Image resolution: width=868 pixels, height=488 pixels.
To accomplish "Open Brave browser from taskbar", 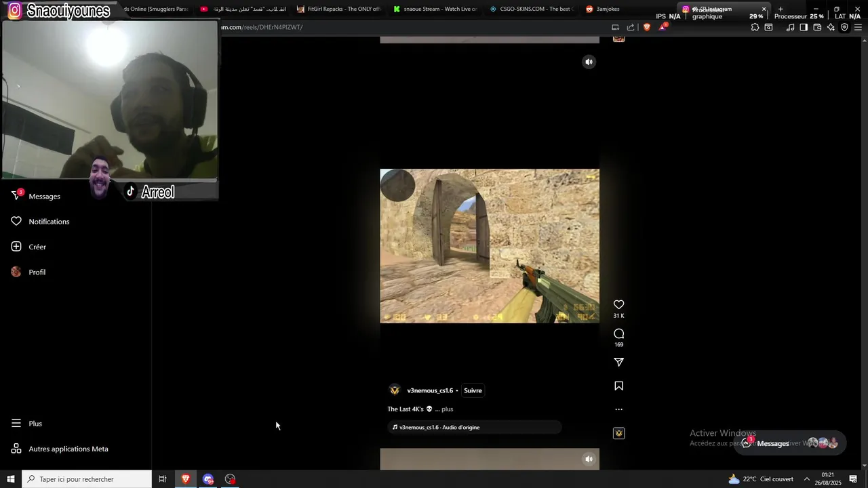I will (185, 479).
